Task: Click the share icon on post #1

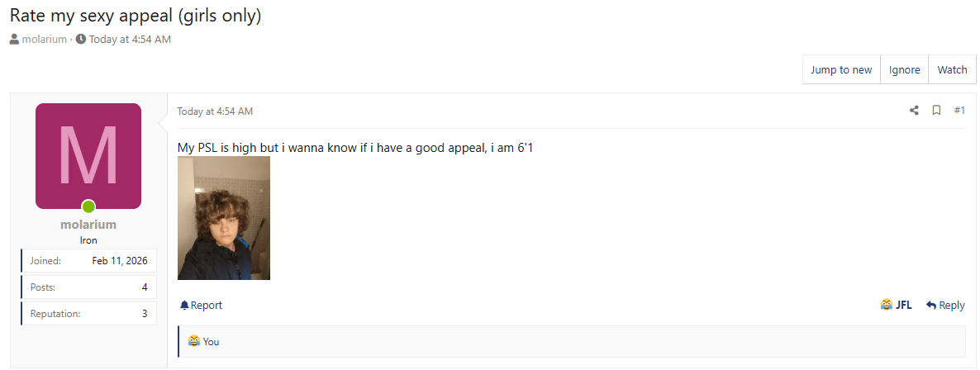Action: 914,111
